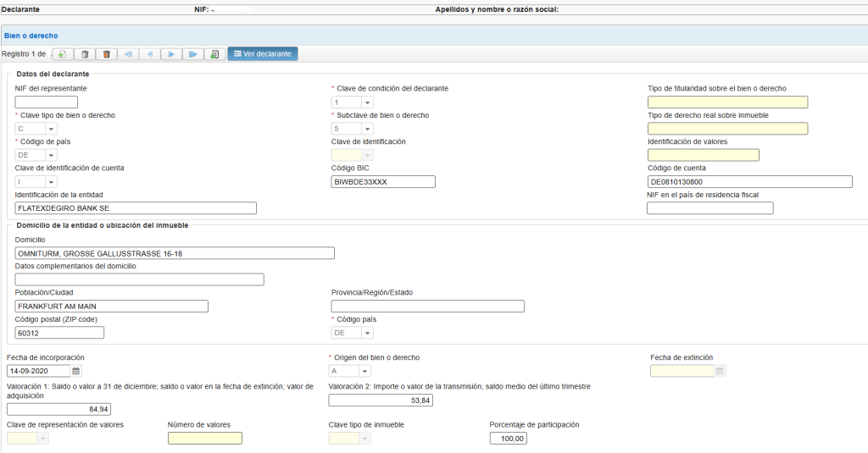Click the Porcentaje de participación field

point(509,439)
